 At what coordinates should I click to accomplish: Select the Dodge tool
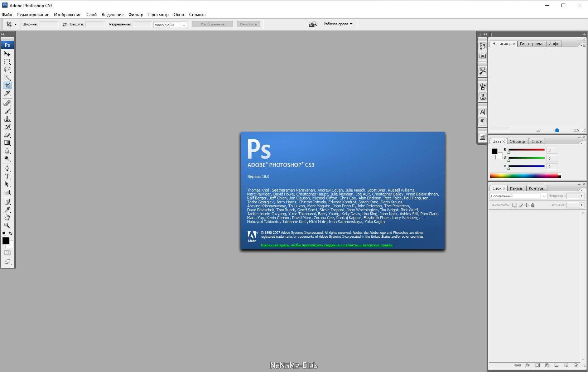pos(7,158)
